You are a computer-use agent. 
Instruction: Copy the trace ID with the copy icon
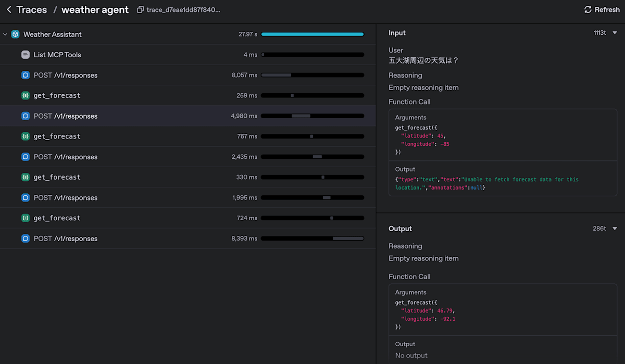click(x=140, y=10)
